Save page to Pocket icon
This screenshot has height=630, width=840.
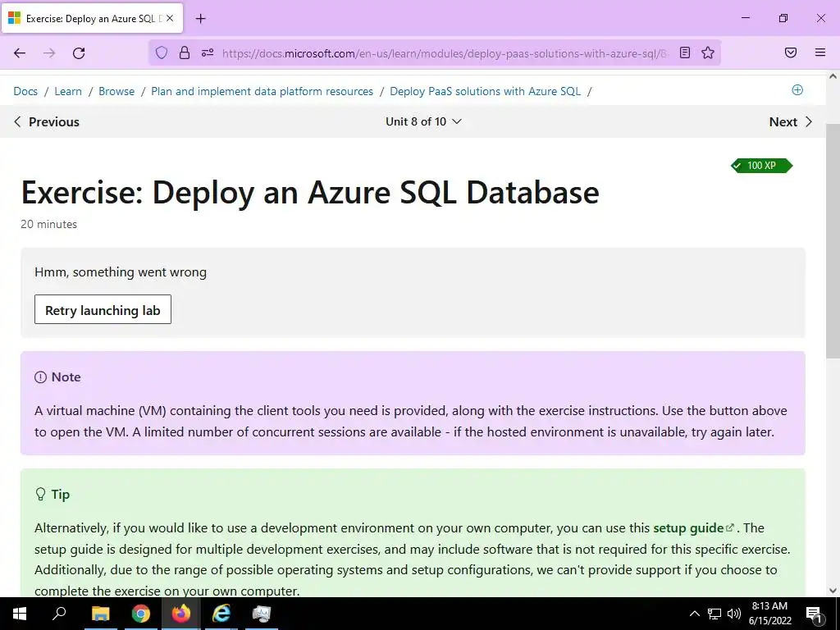(x=791, y=52)
